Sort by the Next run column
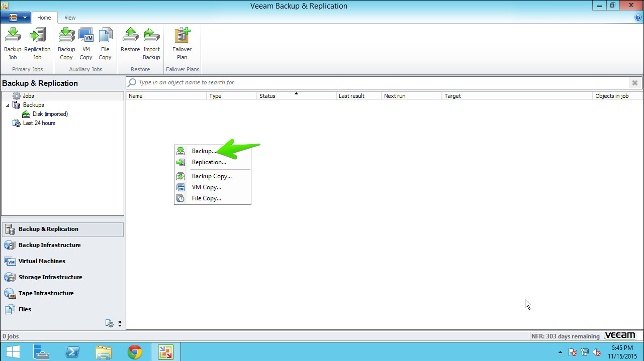 pyautogui.click(x=412, y=96)
